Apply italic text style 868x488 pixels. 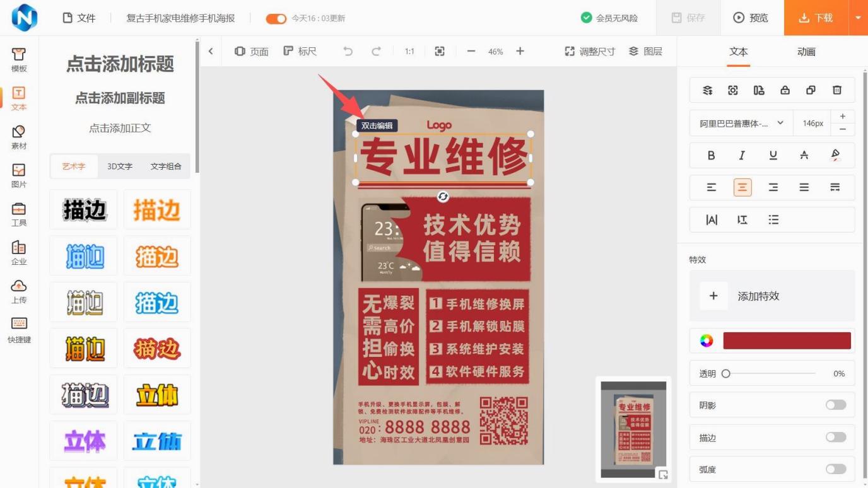tap(742, 155)
